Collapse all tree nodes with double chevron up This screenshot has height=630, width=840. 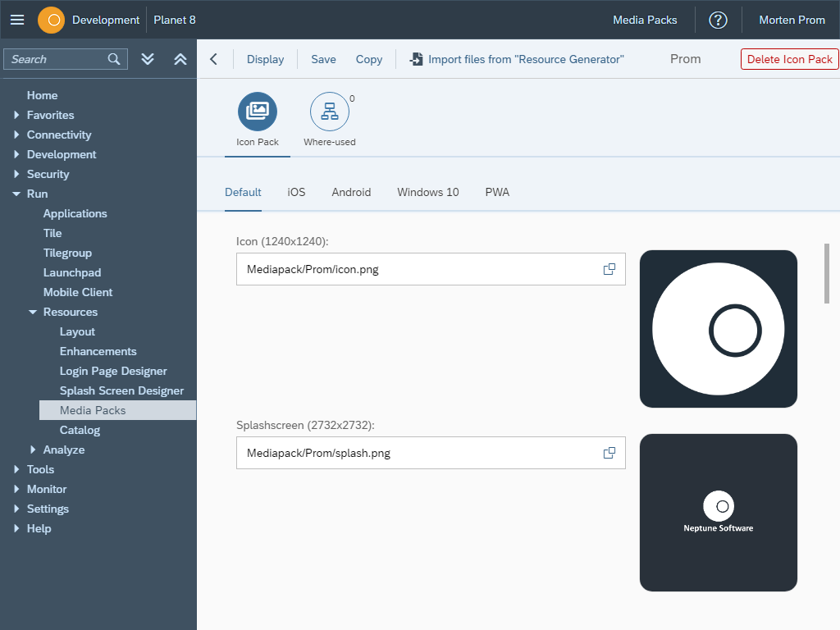tap(180, 59)
